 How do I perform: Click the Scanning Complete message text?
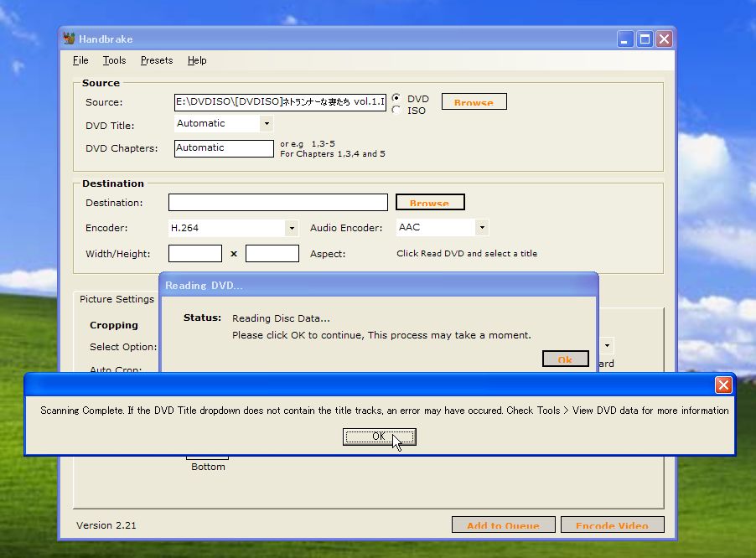tap(384, 411)
